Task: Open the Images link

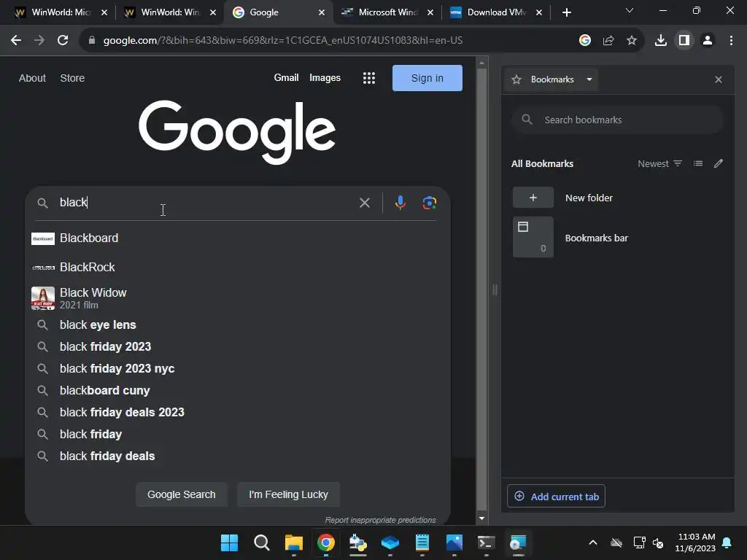Action: 325,77
